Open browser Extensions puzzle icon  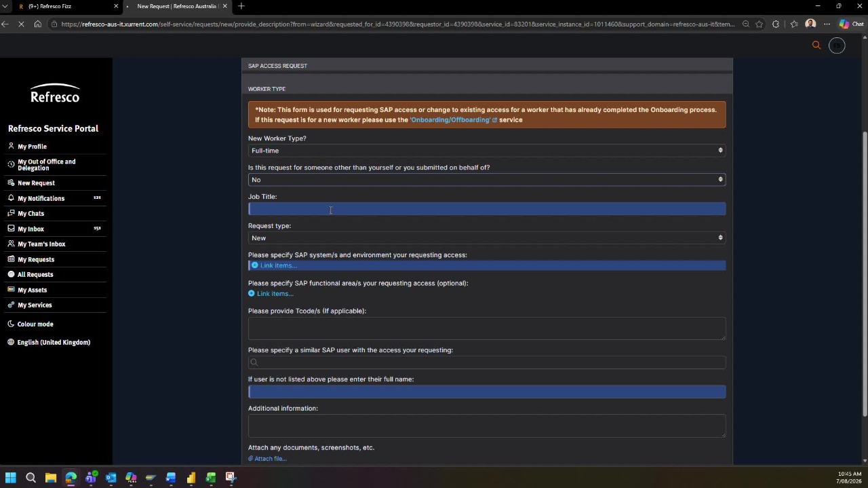pos(776,24)
